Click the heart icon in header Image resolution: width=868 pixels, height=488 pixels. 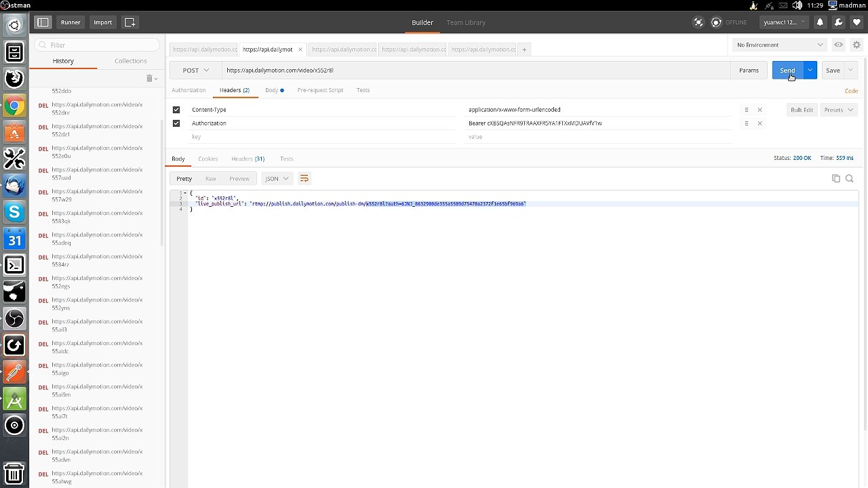pos(857,22)
